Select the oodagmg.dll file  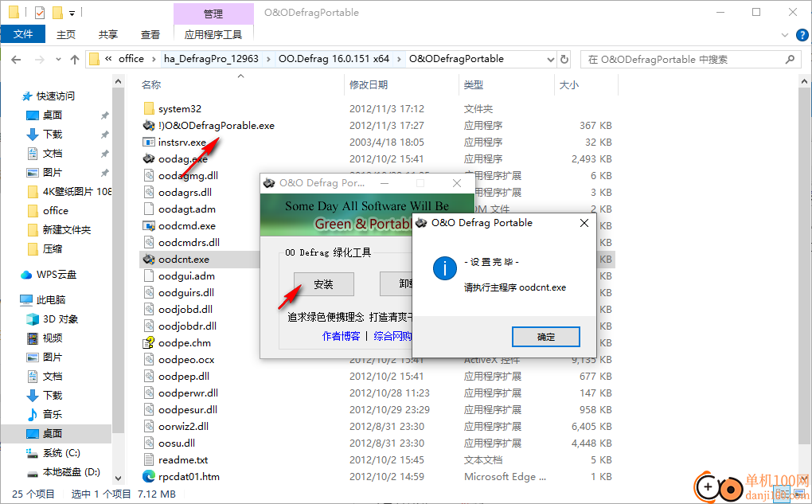coord(188,176)
